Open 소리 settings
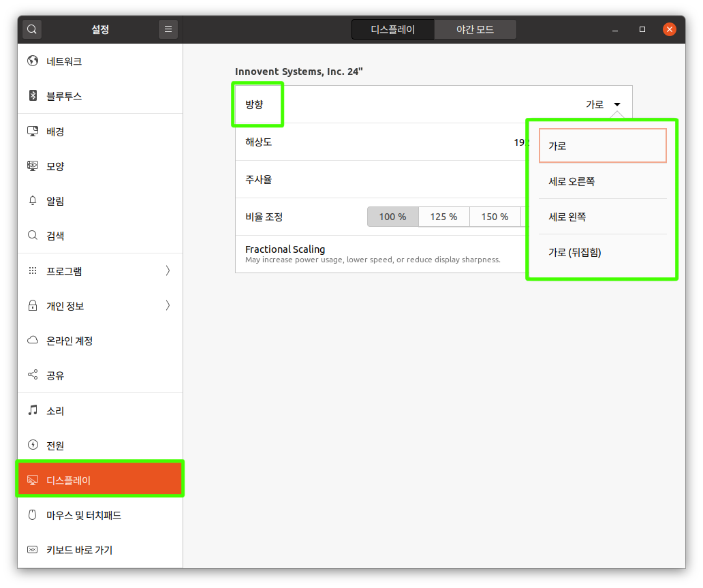The height and width of the screenshot is (588, 703). pos(100,410)
